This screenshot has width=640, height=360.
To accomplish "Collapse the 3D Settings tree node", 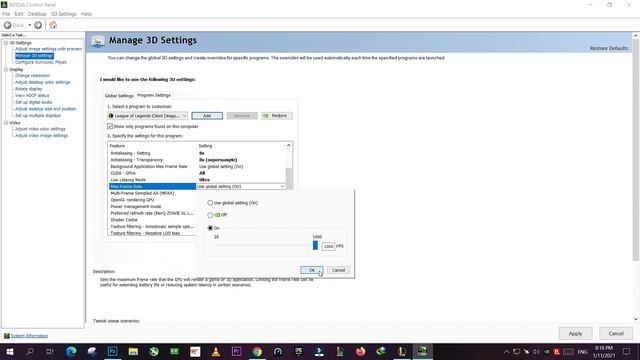I will tap(6, 43).
